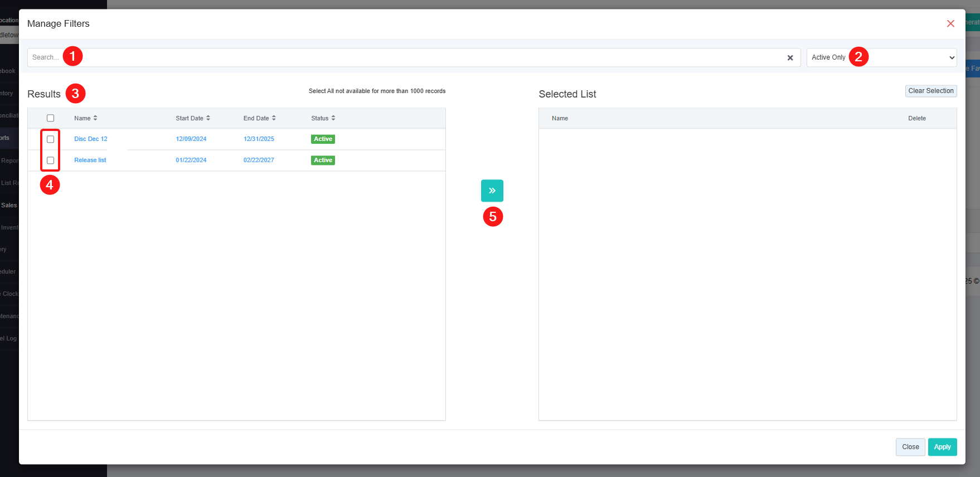
Task: Click the 12/09/2024 start date link
Action: pyautogui.click(x=191, y=139)
